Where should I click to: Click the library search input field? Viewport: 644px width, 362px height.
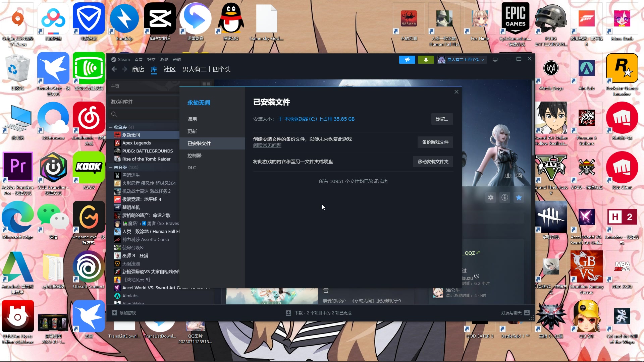(x=143, y=114)
